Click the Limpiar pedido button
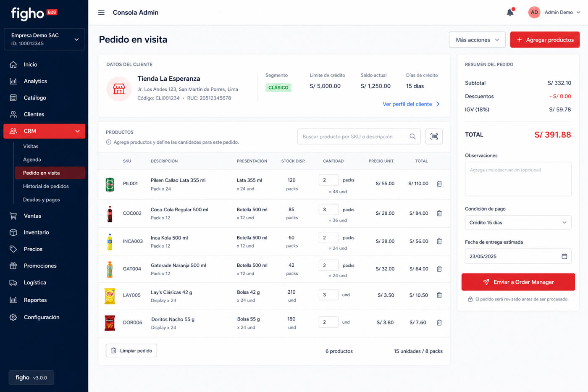The height and width of the screenshot is (392, 588). pos(131,350)
